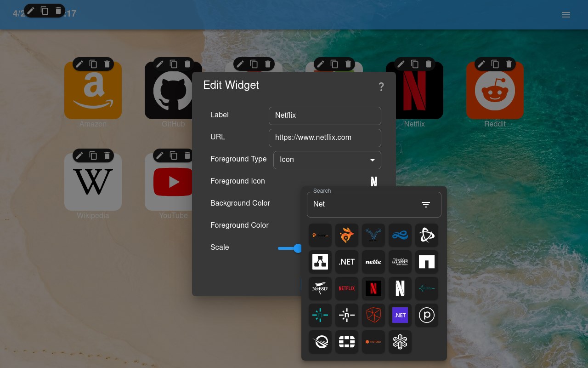Focus the Label field containing Netflix
This screenshot has width=588, height=368.
325,115
